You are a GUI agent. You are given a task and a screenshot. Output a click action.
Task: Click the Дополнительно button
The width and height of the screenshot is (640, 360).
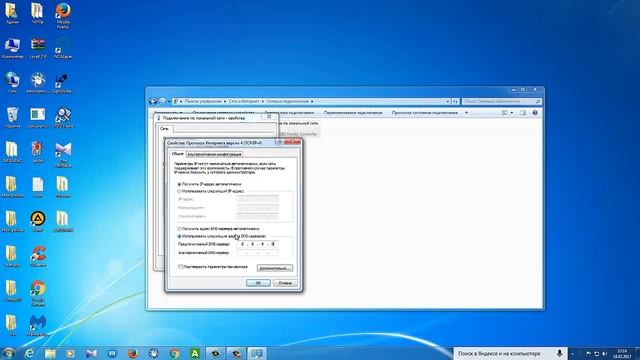pos(275,268)
